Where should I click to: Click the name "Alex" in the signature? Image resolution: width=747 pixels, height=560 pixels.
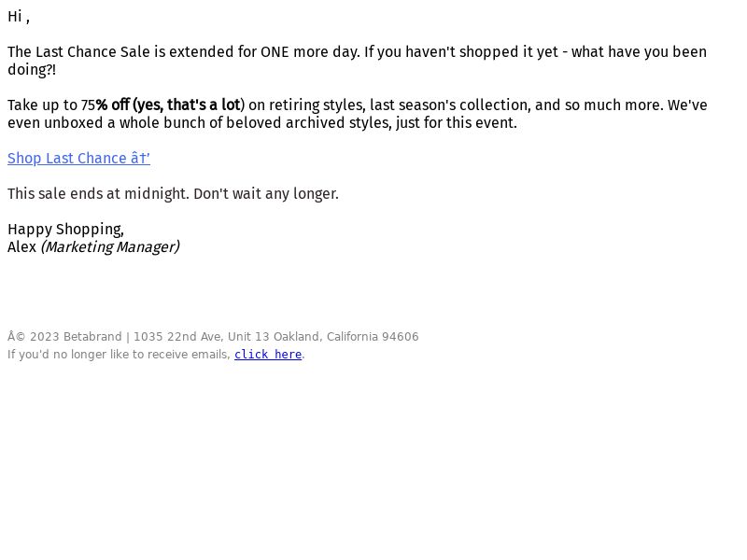pos(21,247)
